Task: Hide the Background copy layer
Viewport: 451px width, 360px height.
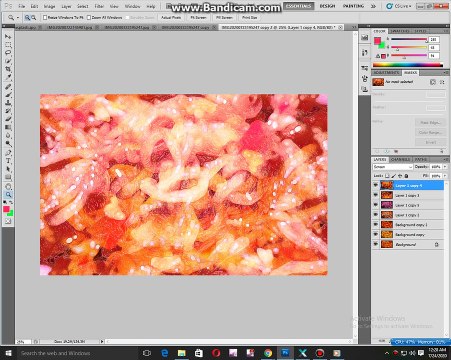Action: point(376,235)
